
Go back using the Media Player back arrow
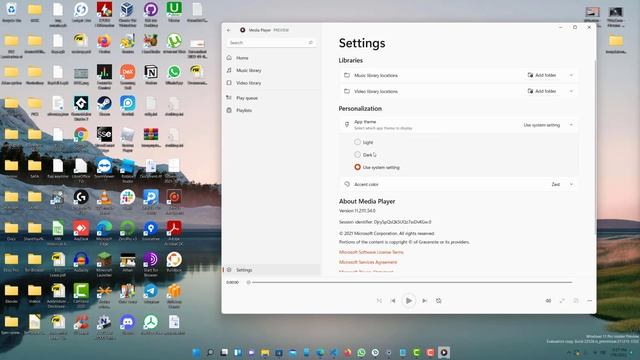pos(229,30)
